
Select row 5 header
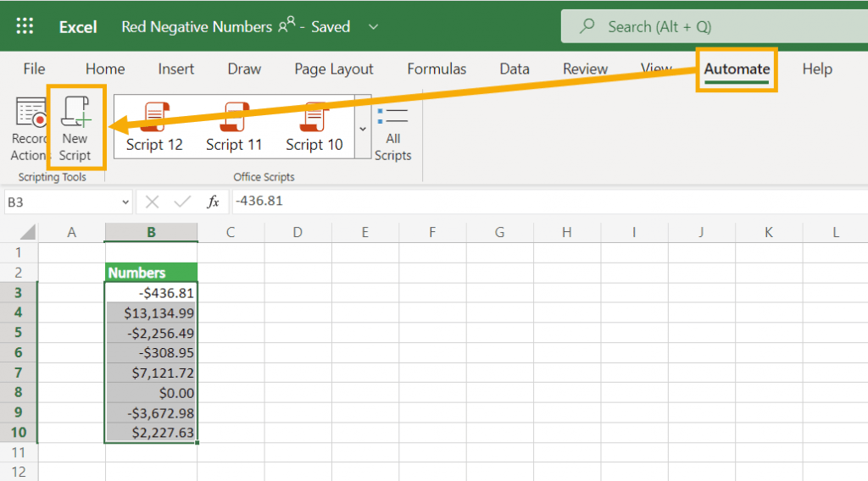point(19,333)
